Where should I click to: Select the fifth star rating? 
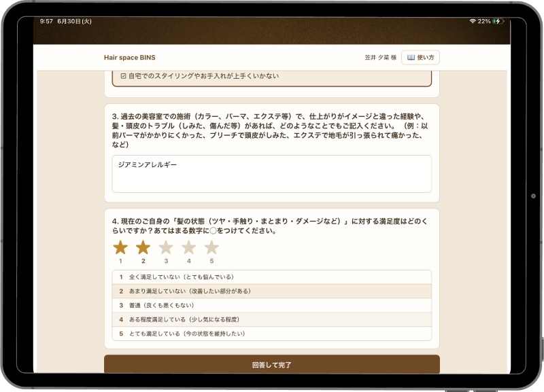point(211,247)
